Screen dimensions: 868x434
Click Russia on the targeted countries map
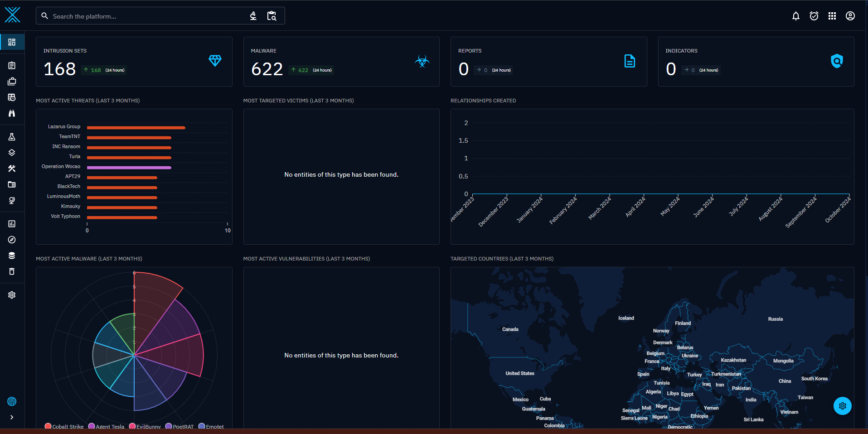776,319
